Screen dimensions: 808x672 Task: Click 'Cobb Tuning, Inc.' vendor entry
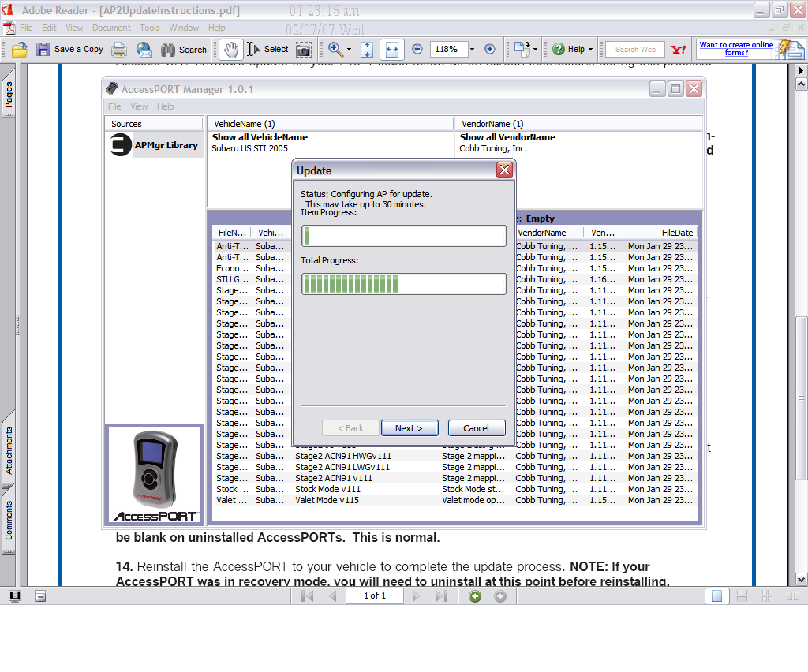[493, 148]
